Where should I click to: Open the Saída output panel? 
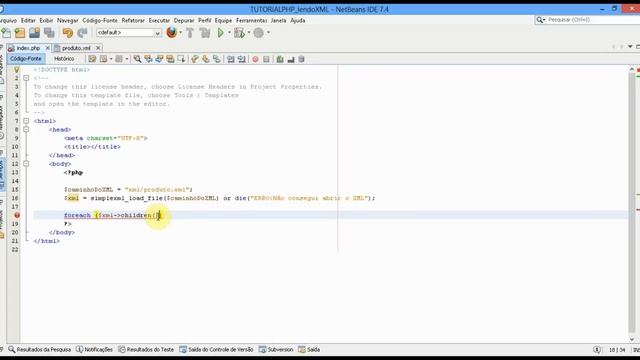point(309,350)
